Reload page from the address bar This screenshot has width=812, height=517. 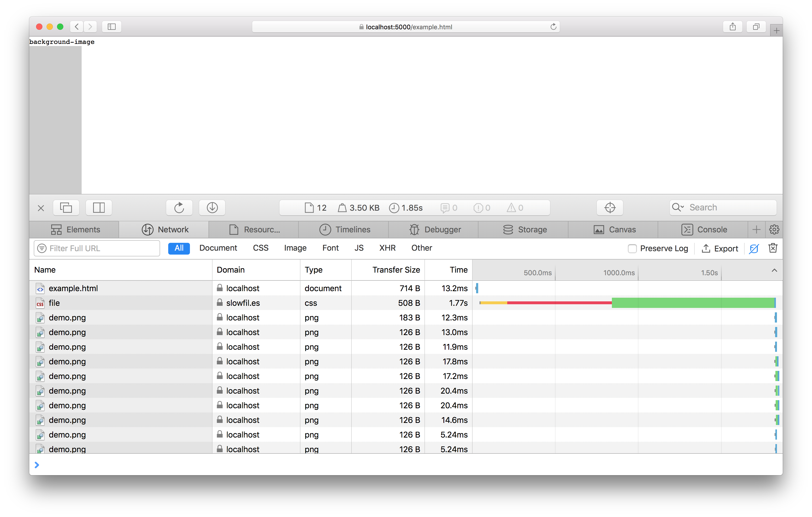click(553, 27)
